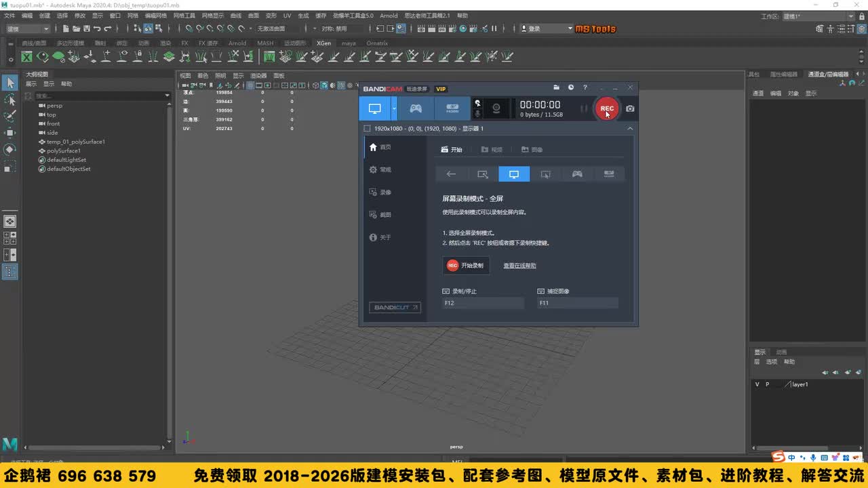Select the persp camera in Outliner

coord(54,106)
